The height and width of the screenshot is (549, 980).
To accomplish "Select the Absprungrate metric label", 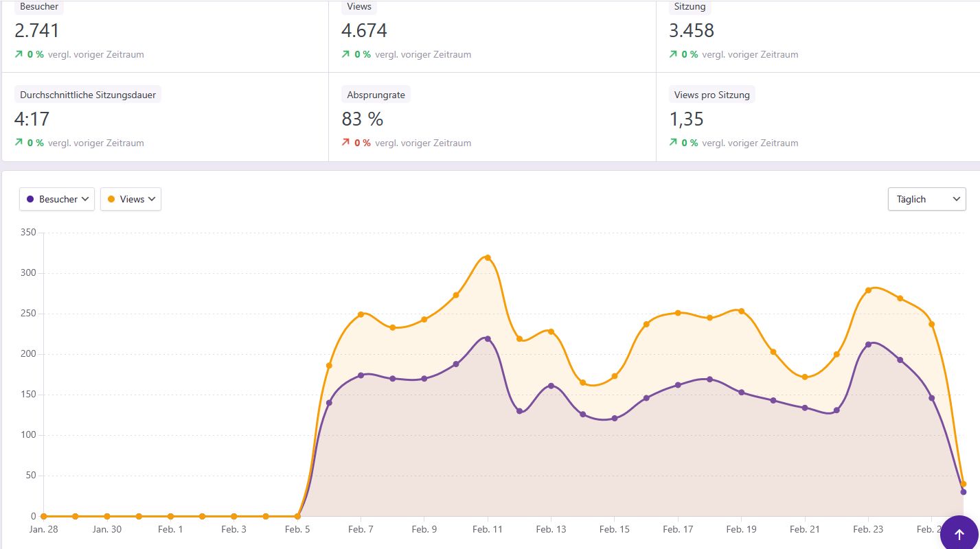I will point(376,95).
